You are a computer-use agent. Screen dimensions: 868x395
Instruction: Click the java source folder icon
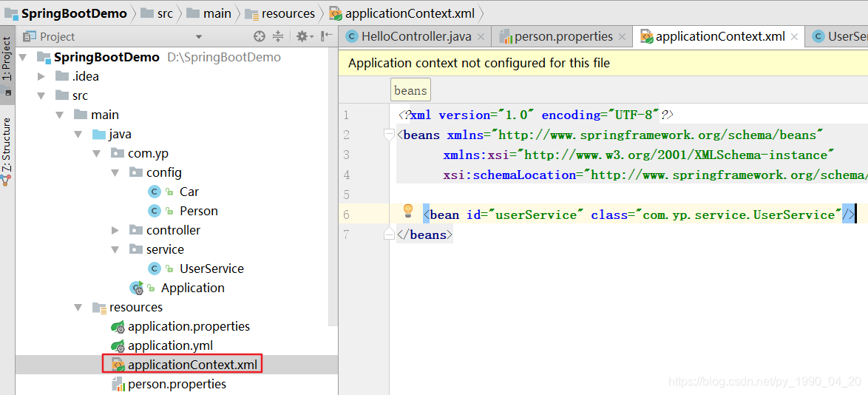pos(98,134)
